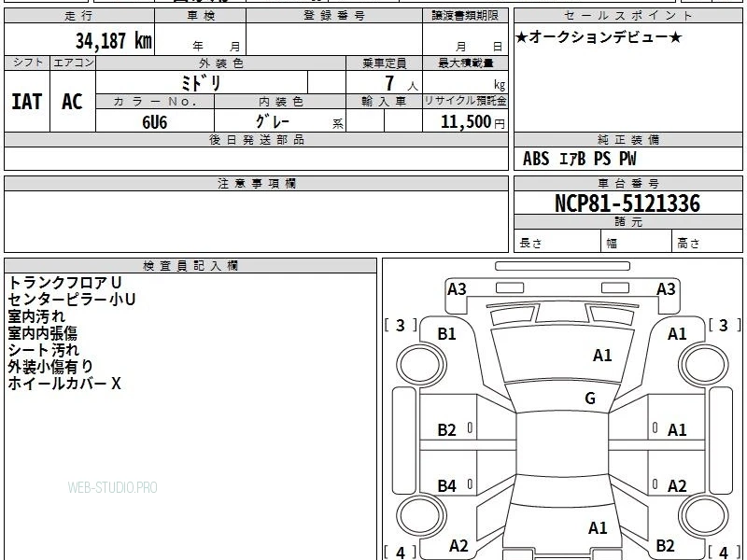Click the B2 mark on the right rear quarter
Image resolution: width=747 pixels, height=560 pixels.
665,546
